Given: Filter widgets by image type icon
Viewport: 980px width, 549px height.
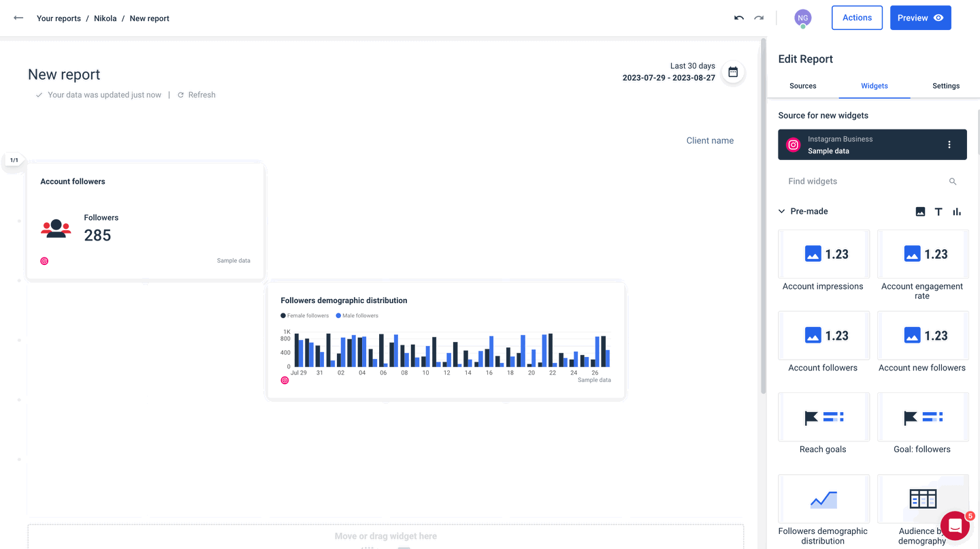Looking at the screenshot, I should (x=920, y=211).
